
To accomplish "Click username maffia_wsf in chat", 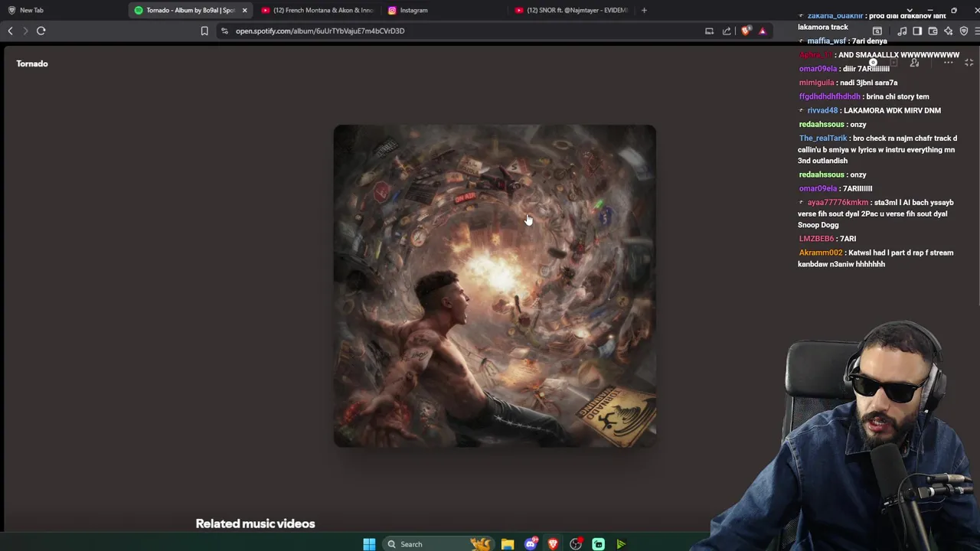I will pos(827,41).
